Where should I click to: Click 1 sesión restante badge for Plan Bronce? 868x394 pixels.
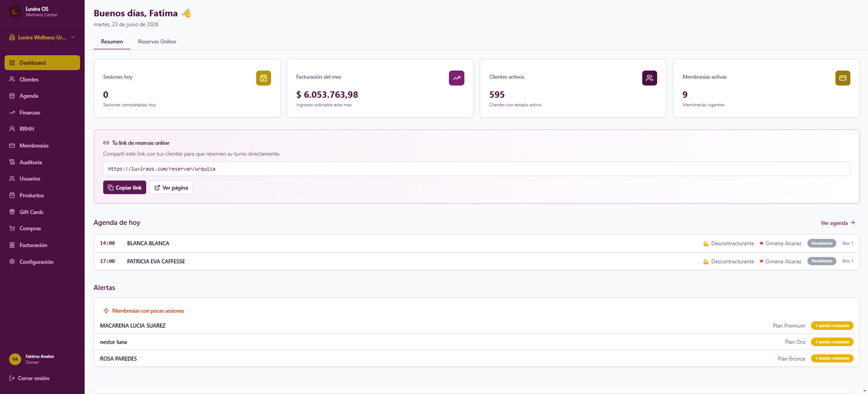pos(832,358)
